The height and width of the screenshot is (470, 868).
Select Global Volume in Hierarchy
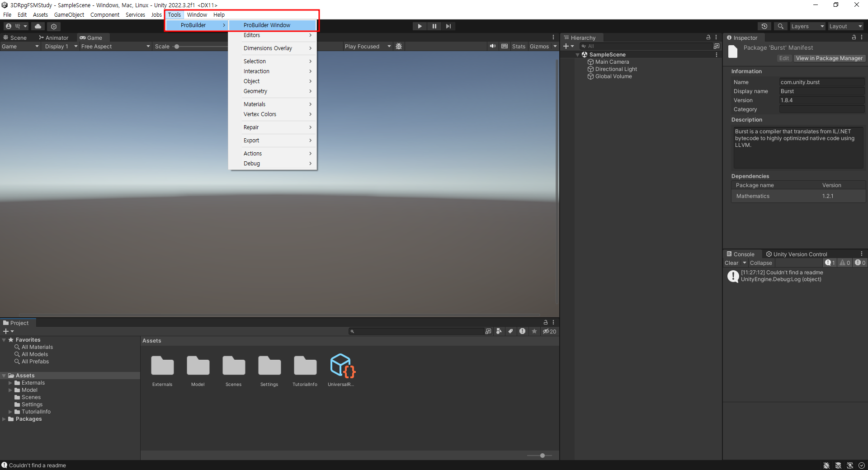coord(613,76)
